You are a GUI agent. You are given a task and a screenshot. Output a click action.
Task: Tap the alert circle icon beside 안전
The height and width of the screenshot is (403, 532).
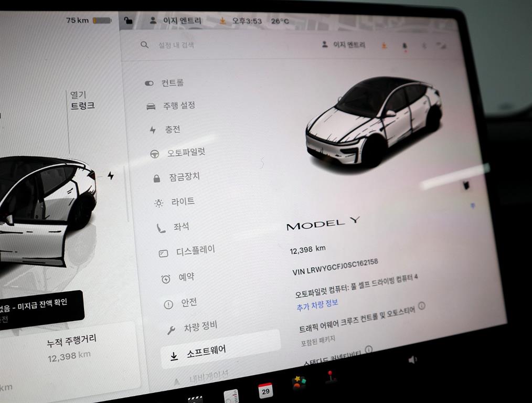point(168,305)
